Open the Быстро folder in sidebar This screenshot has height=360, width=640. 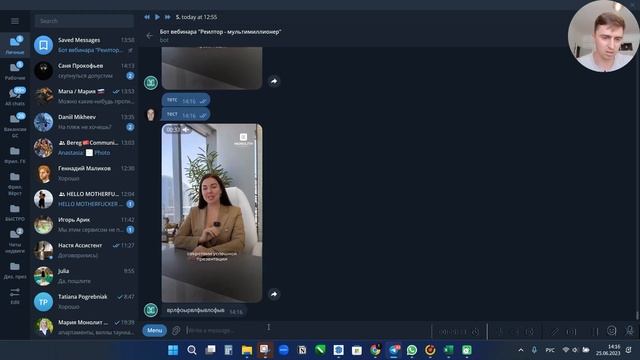[x=15, y=213]
